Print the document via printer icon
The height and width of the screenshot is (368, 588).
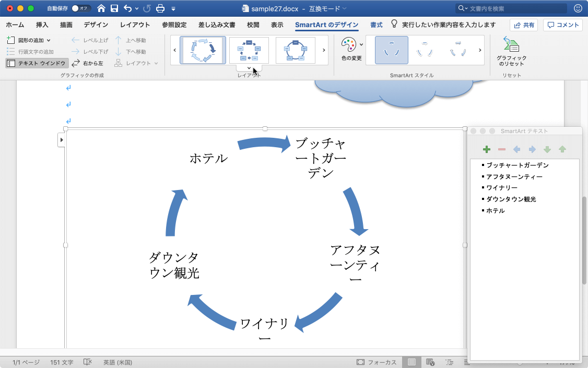coord(160,8)
